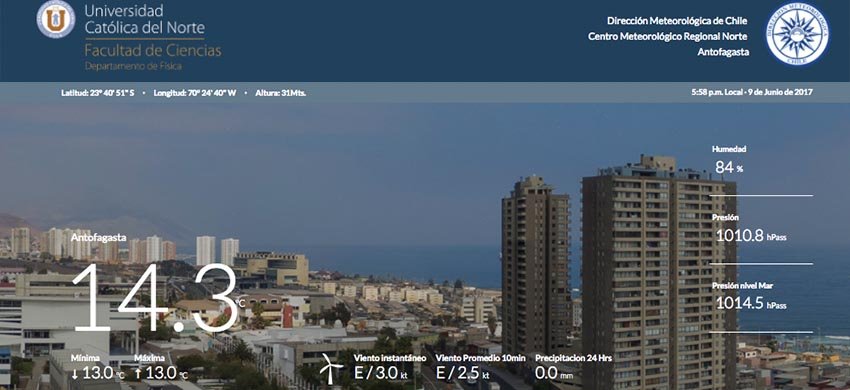Click the Latitud 23° 40' 51" S coordinate
The height and width of the screenshot is (390, 850).
98,93
